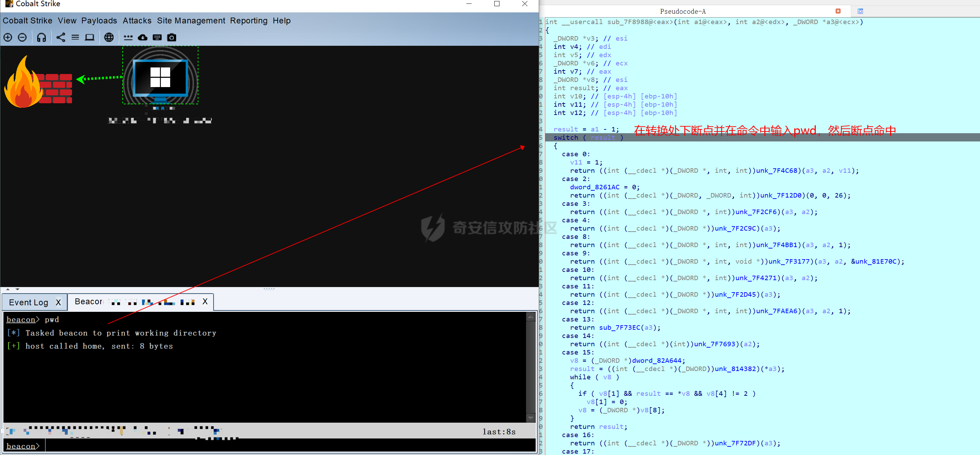Open downloaded files cloud icon
The image size is (980, 455).
pos(143,37)
